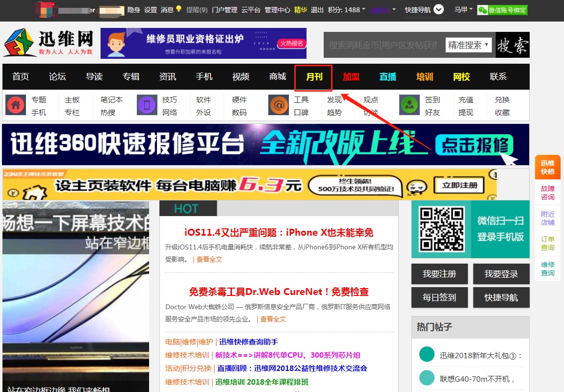Viewport: 564px width, 392px height.
Task: Open the 迅维快修查询助手 link
Action: click(x=249, y=342)
